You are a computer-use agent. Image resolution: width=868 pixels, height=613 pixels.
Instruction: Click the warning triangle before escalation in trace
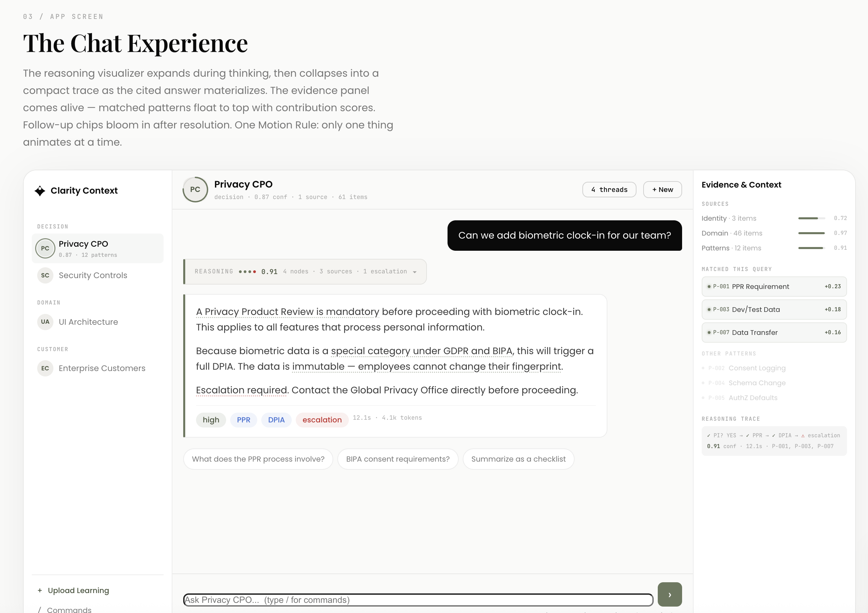pyautogui.click(x=803, y=436)
